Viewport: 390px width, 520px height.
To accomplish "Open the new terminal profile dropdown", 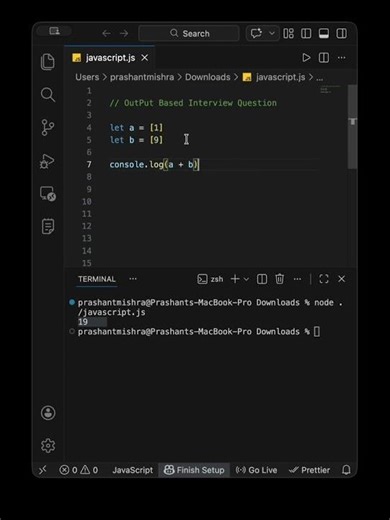I will pos(246,279).
